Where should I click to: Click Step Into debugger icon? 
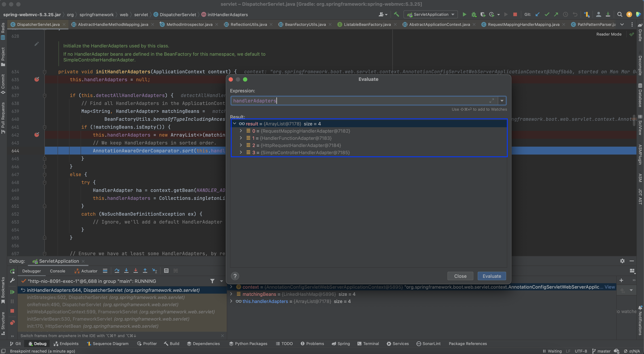tap(126, 271)
